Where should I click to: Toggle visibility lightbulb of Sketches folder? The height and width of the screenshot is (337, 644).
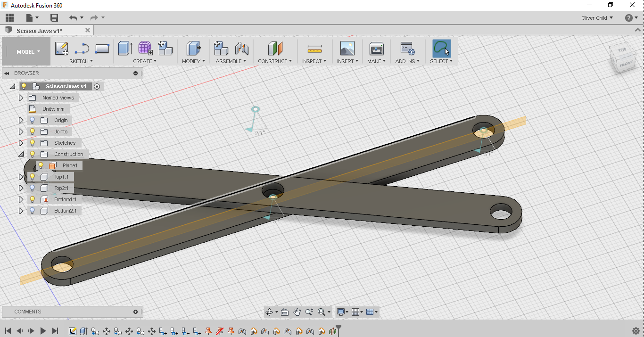coord(33,143)
